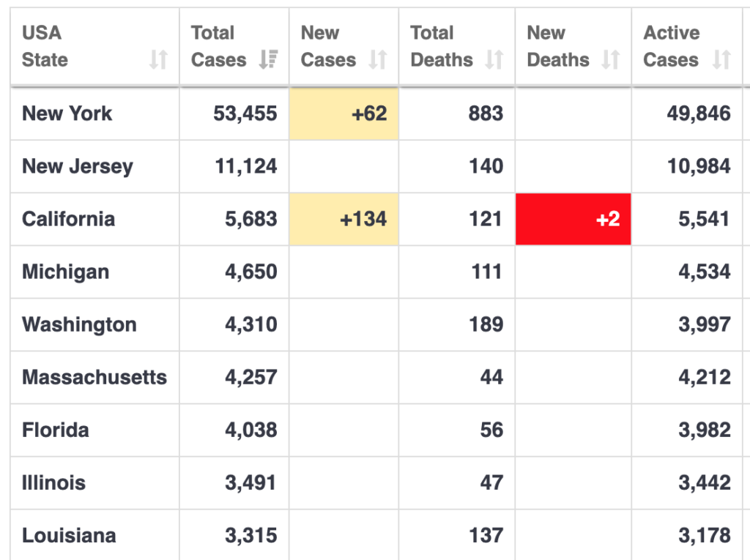
Task: Click the Washington state name
Action: [79, 324]
